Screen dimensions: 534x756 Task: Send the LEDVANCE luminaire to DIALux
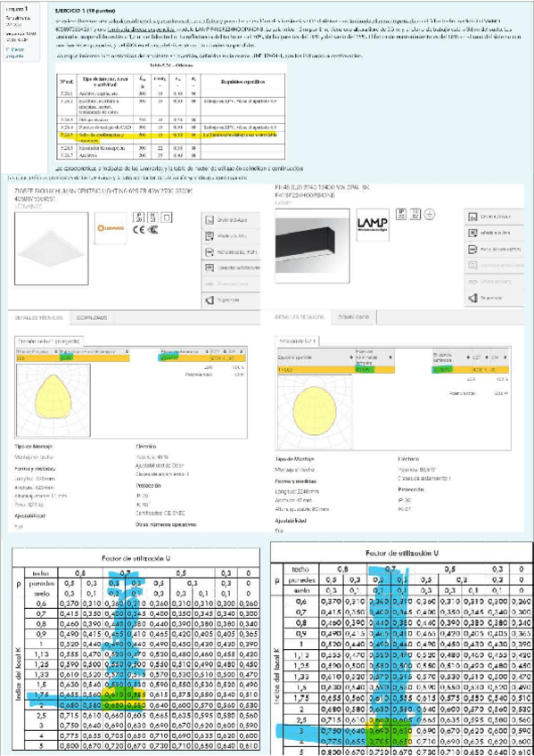coord(230,220)
